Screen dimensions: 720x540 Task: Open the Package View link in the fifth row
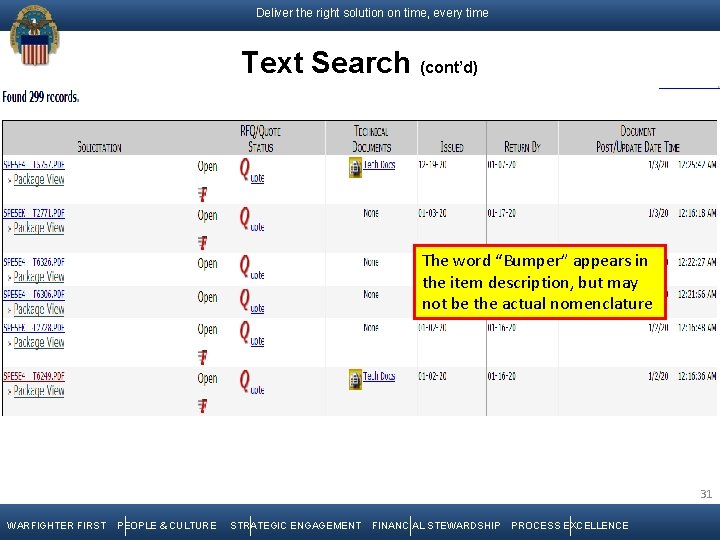[x=39, y=342]
